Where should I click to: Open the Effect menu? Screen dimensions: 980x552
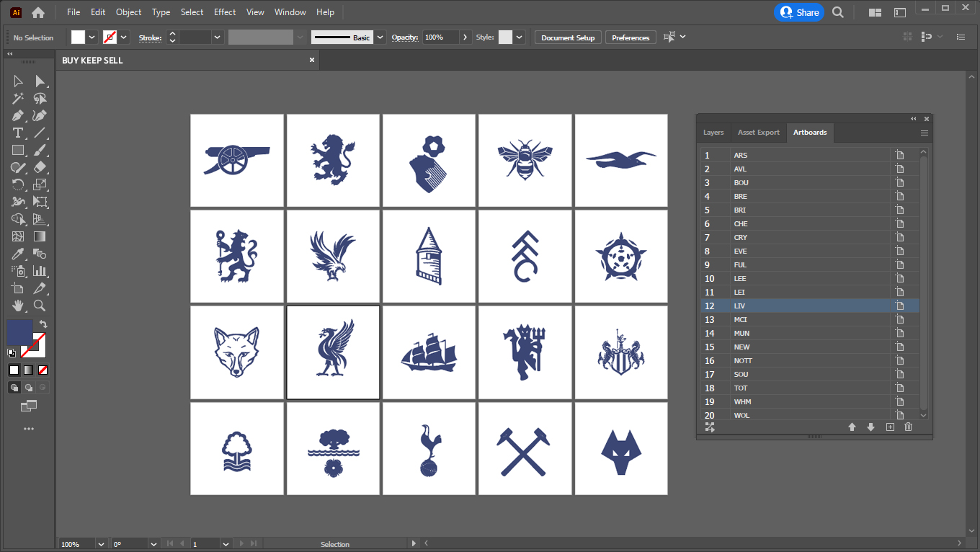tap(225, 12)
